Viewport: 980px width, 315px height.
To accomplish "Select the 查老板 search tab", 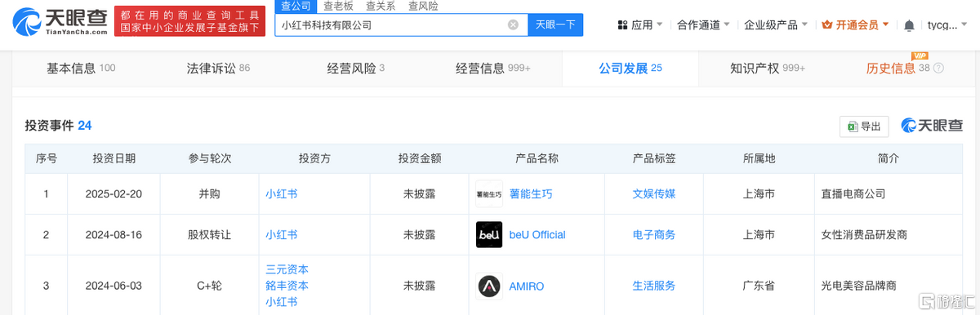I will click(x=338, y=6).
